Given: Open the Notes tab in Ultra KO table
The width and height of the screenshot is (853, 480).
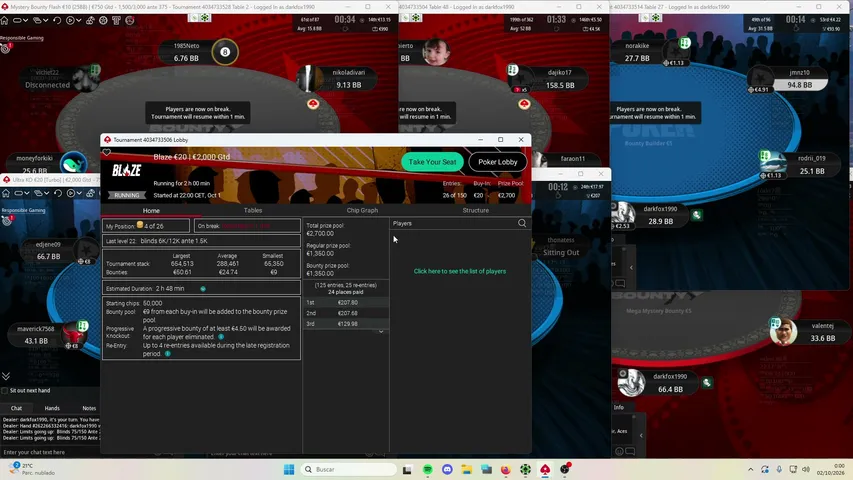Looking at the screenshot, I should pos(89,408).
